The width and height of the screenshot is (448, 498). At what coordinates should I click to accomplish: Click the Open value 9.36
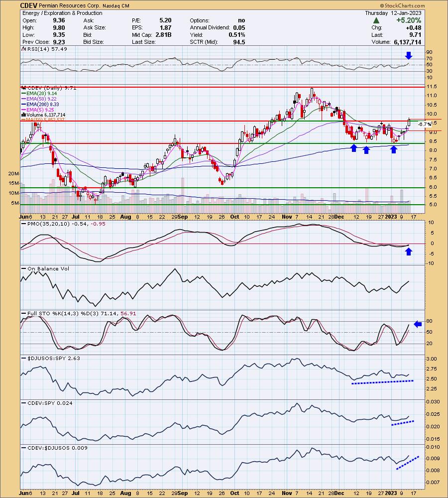pyautogui.click(x=59, y=20)
